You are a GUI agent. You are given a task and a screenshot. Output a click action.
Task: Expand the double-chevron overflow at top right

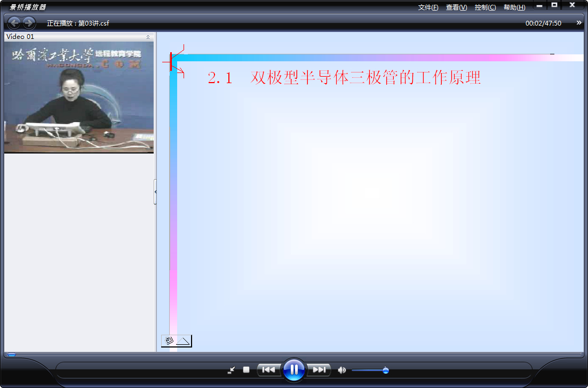[x=579, y=23]
